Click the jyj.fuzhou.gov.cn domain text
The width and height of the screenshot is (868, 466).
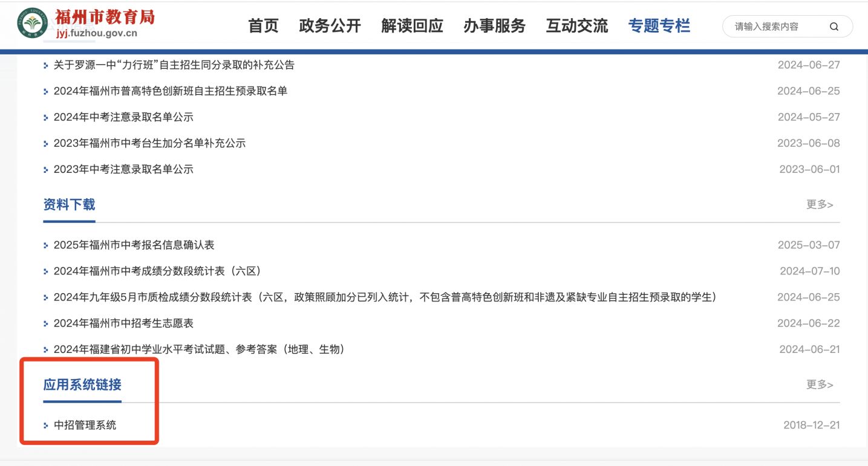97,33
